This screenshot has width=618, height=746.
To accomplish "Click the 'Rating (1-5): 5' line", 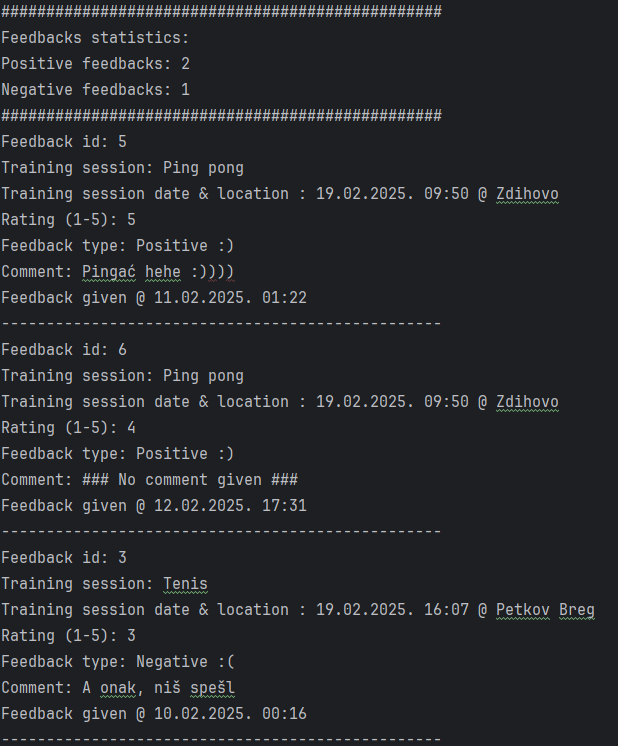I will pos(69,220).
